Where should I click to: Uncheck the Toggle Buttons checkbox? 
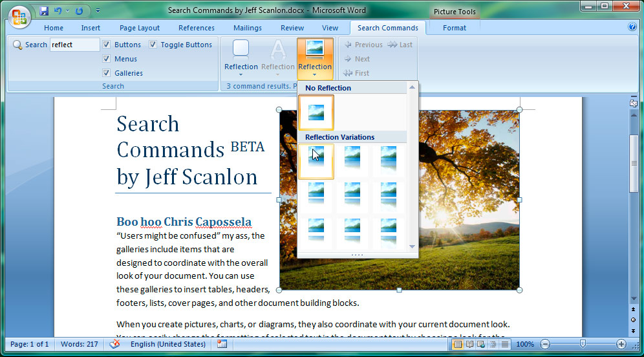coord(153,45)
